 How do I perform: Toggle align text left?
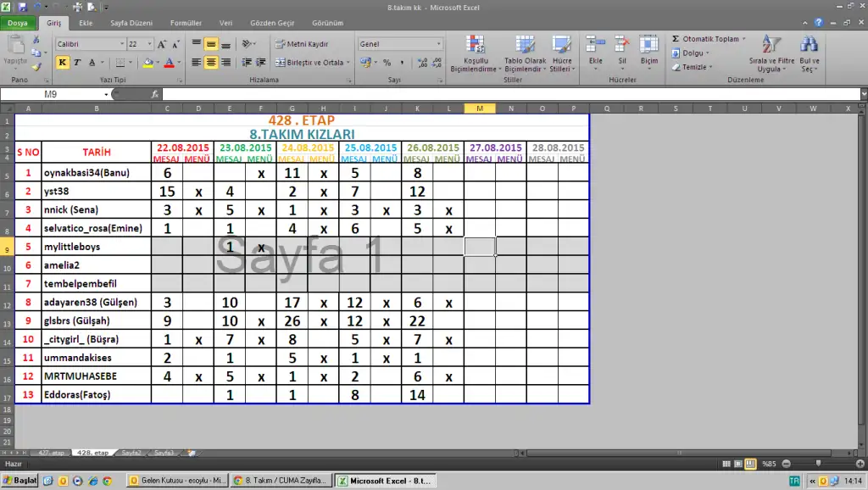click(196, 63)
